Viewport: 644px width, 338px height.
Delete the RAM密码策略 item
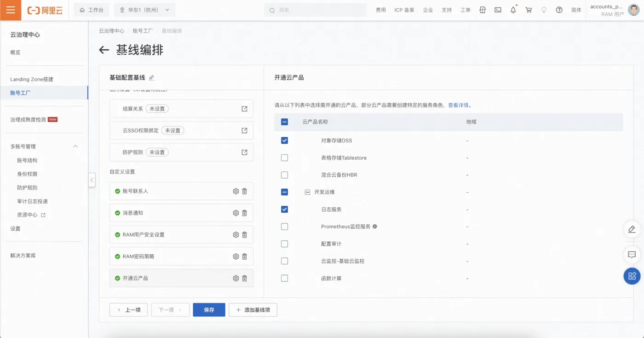[245, 256]
